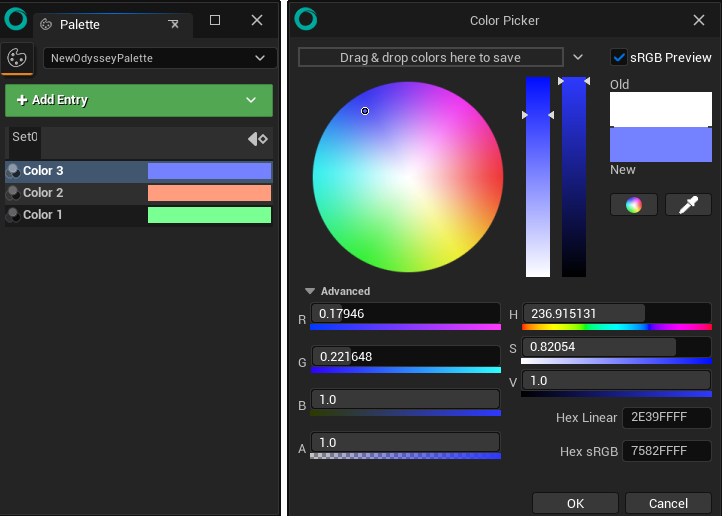Maximize the Palette window

215,20
